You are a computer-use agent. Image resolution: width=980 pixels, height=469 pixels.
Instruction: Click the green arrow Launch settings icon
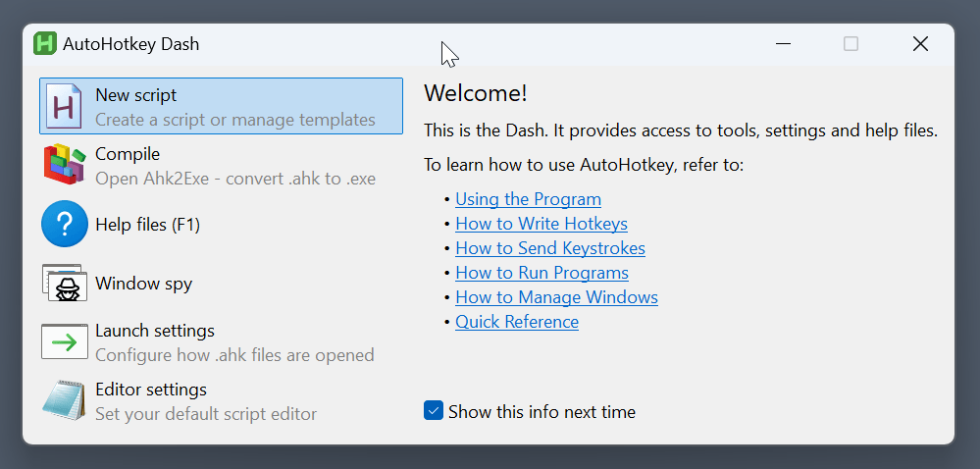65,342
